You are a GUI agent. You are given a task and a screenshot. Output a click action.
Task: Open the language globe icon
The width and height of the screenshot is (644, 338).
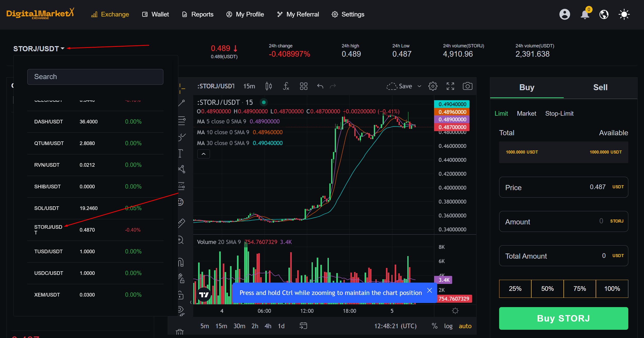(604, 14)
